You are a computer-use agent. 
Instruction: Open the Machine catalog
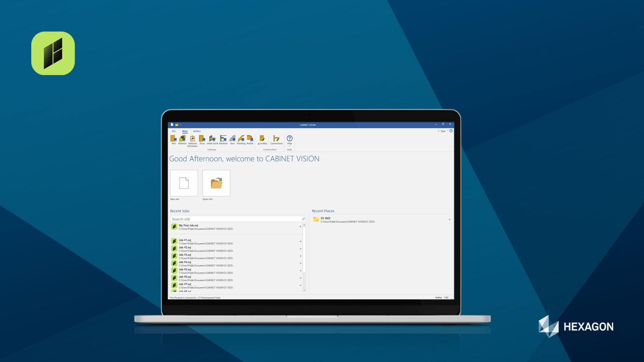[x=223, y=139]
